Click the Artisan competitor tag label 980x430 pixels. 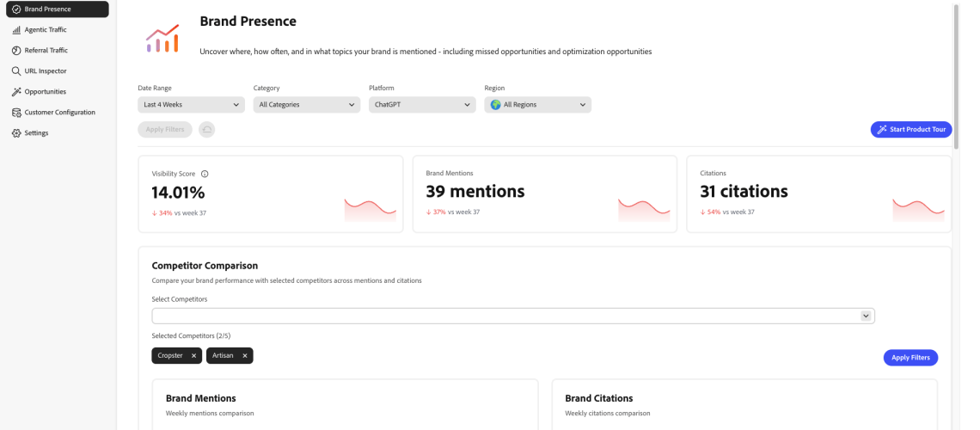coord(223,356)
